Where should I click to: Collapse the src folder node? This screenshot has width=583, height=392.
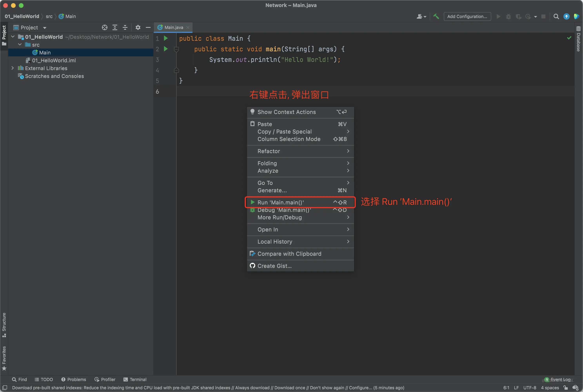(x=20, y=44)
